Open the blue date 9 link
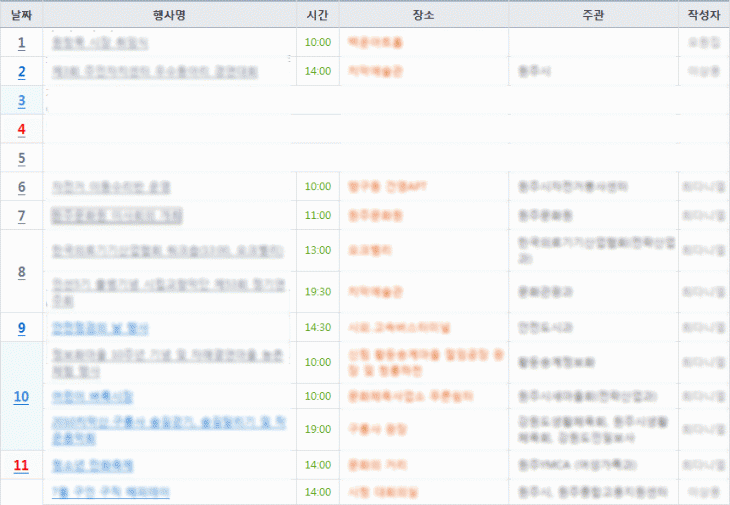This screenshot has width=730, height=505. point(21,327)
